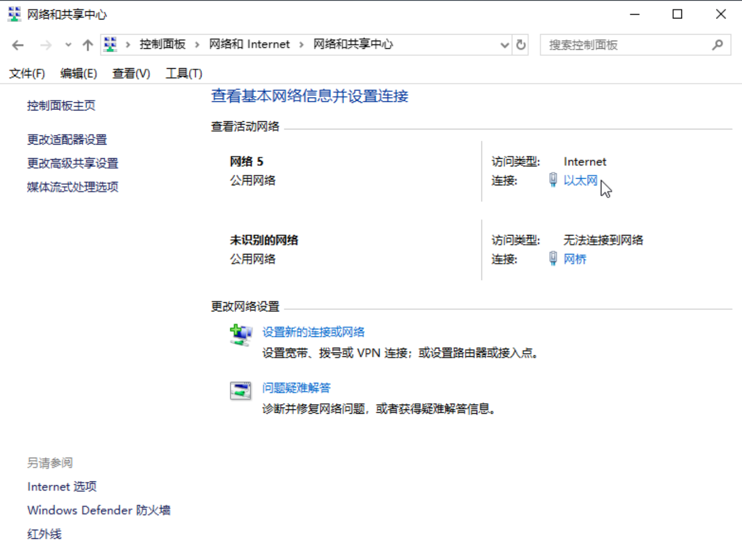
Task: Expand chevron after 网络和 Internet breadcrumb
Action: click(x=302, y=44)
